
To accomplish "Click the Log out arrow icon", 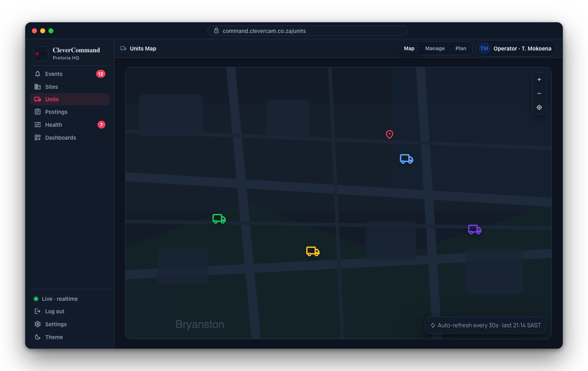I will 38,311.
